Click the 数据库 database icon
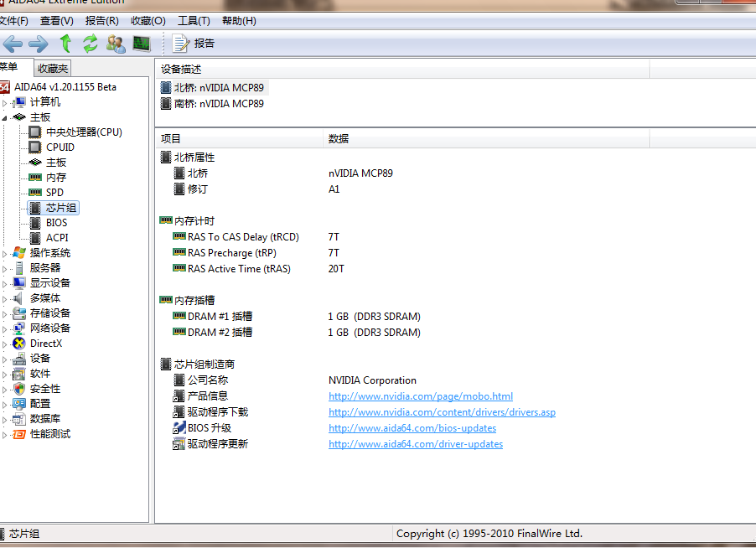 click(19, 419)
